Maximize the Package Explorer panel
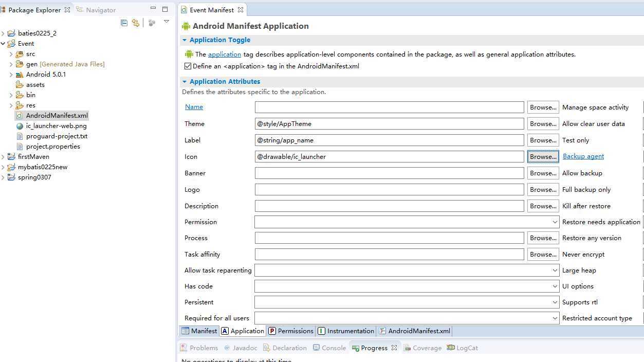644x362 pixels. coord(165,9)
